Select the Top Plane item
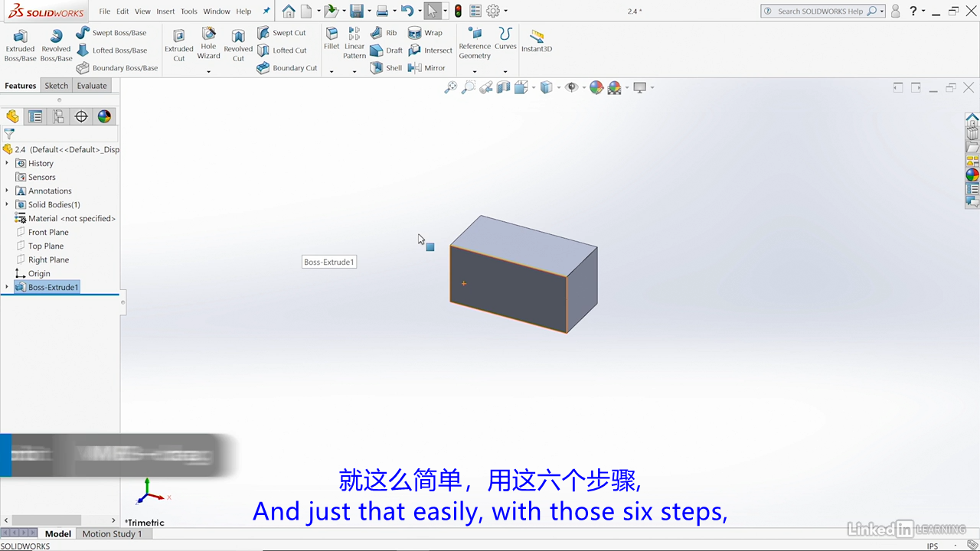This screenshot has height=551, width=980. click(40, 246)
